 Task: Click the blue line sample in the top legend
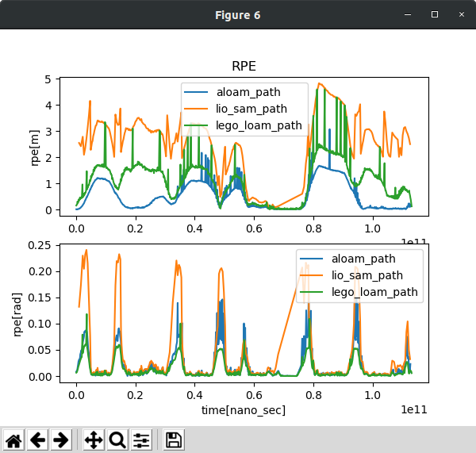[196, 92]
